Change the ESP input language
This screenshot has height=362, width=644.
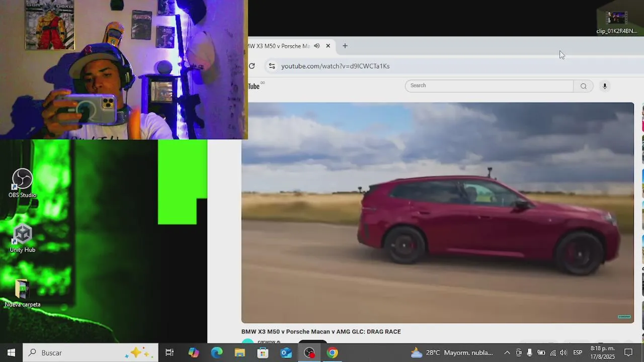click(x=578, y=353)
